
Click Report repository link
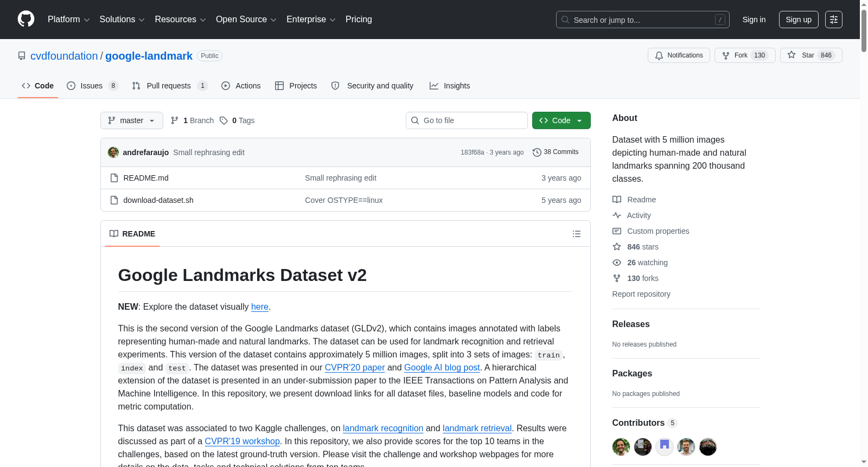tap(641, 294)
